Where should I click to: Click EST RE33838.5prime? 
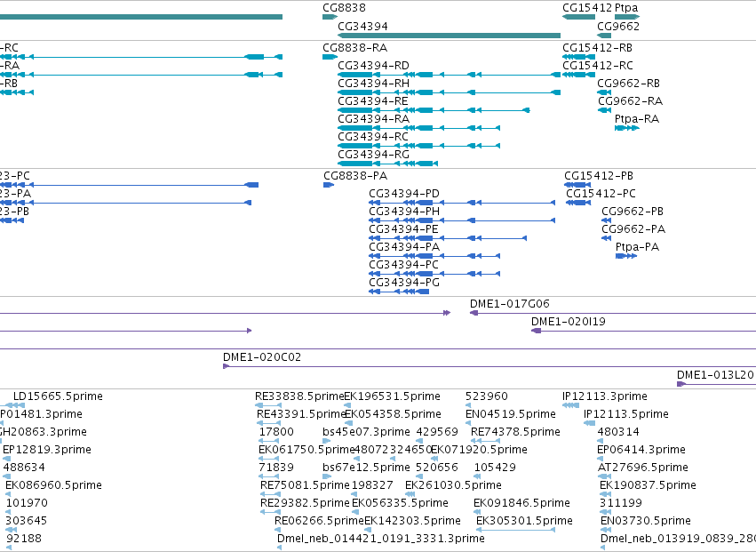point(299,396)
